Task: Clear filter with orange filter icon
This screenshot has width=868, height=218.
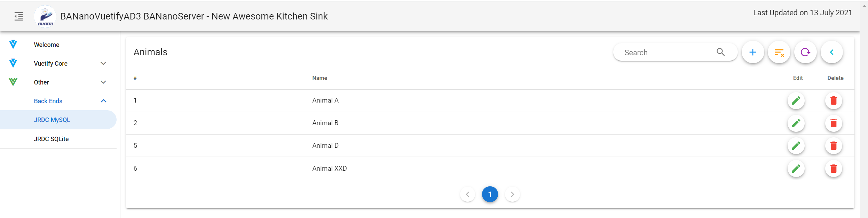Action: pos(779,52)
